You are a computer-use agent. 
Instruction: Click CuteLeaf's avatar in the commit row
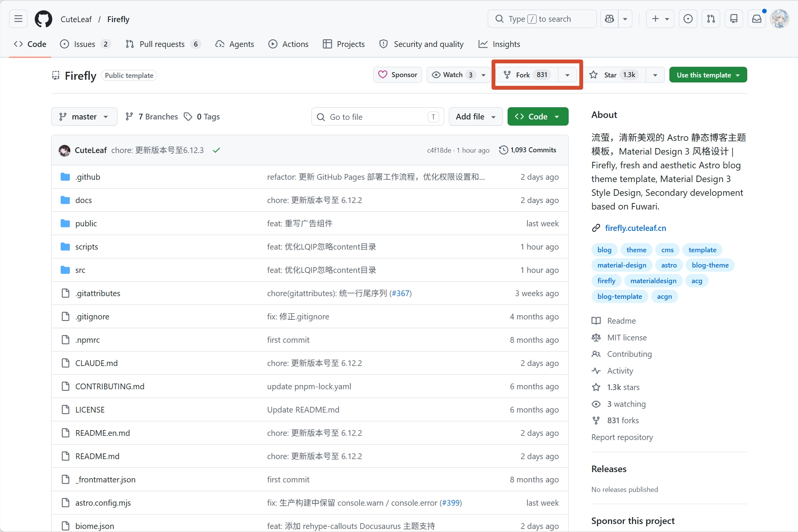coord(64,150)
